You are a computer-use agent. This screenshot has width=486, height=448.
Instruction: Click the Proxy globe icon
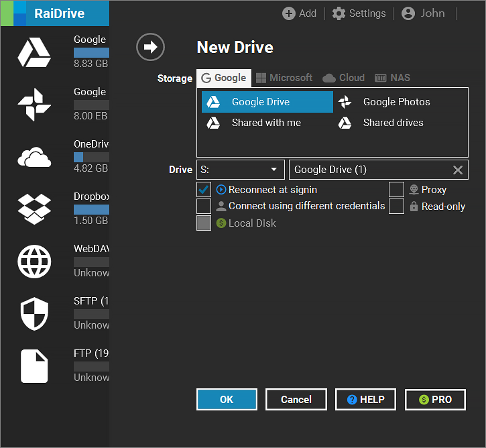[414, 189]
